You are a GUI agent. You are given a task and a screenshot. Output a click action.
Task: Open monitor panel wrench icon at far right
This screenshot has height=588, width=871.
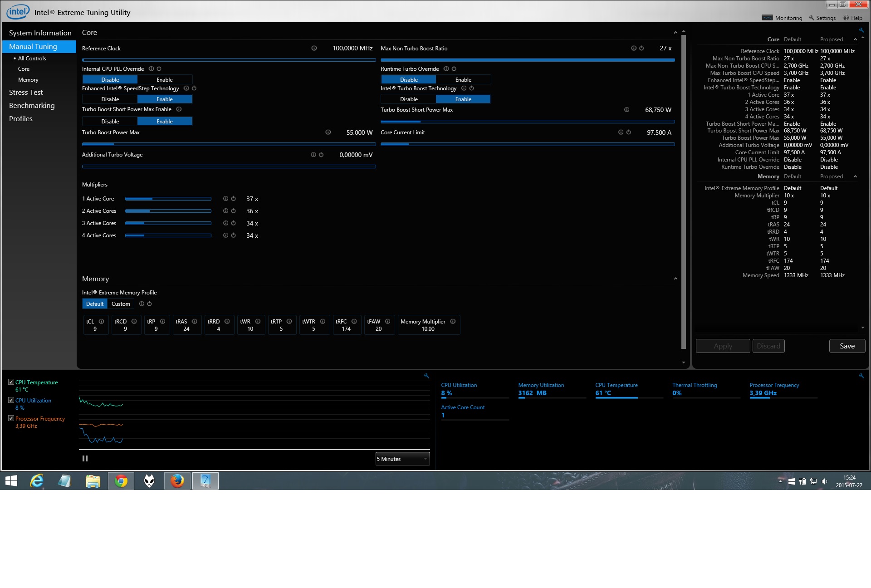point(861,376)
